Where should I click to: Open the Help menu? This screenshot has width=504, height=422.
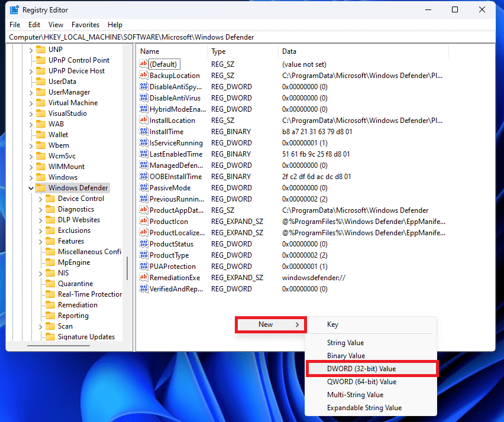115,25
